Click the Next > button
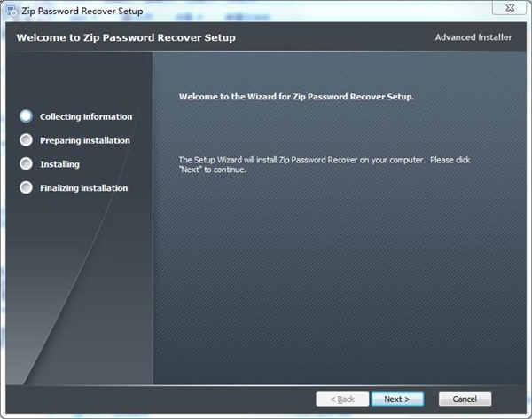Viewport: 532px width, 419px height. coord(397,399)
